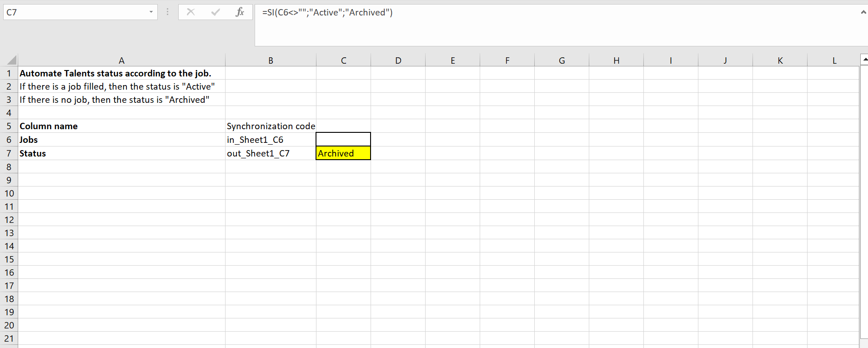Click the formula bar options dots handle
The image size is (868, 348).
pos(168,12)
